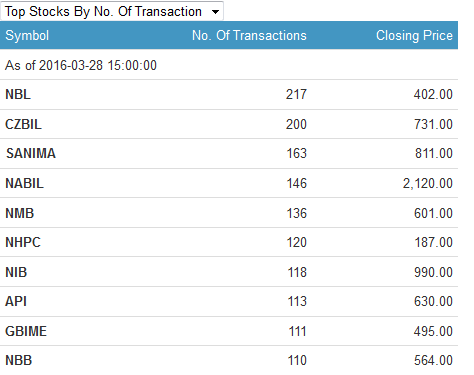Select CZBIL closing price 731.00

[x=433, y=124]
